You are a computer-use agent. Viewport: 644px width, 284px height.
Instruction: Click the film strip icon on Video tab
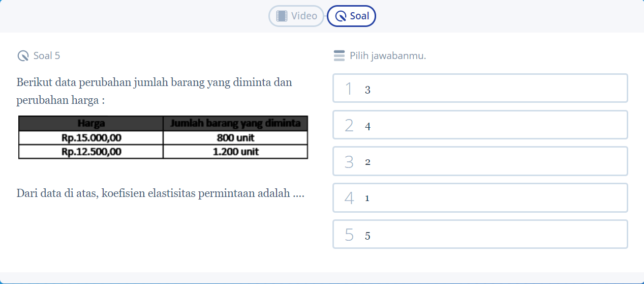(282, 16)
